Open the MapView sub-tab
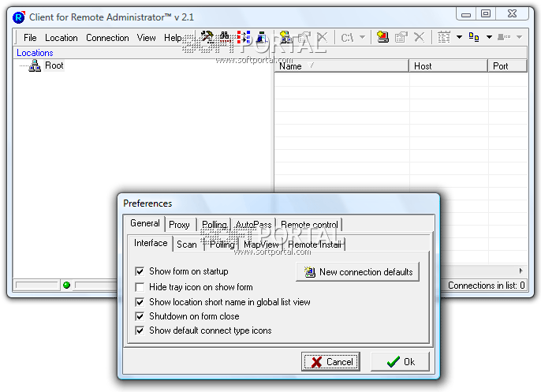Image resolution: width=541 pixels, height=392 pixels. click(x=261, y=245)
